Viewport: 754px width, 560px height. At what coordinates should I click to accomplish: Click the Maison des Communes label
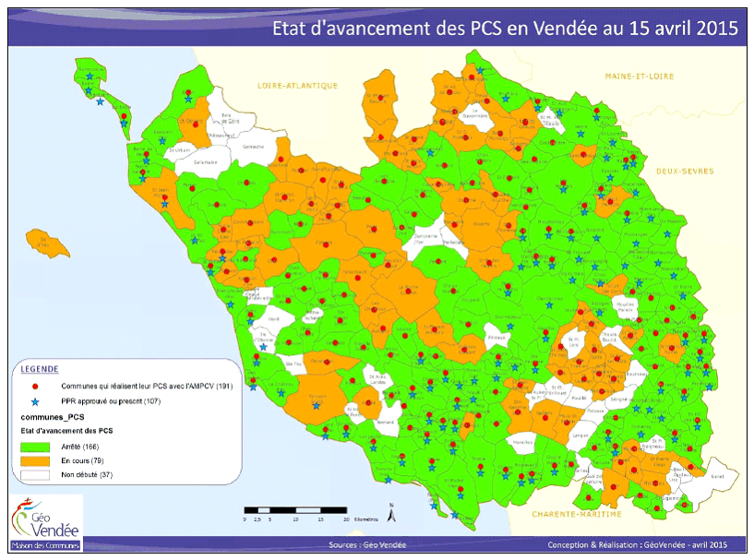pyautogui.click(x=43, y=545)
